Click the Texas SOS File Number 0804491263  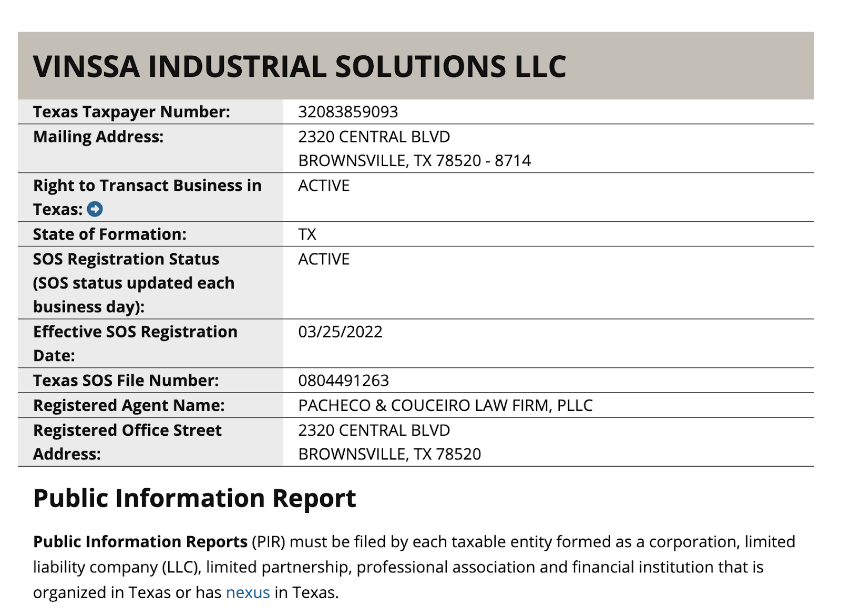pos(343,381)
